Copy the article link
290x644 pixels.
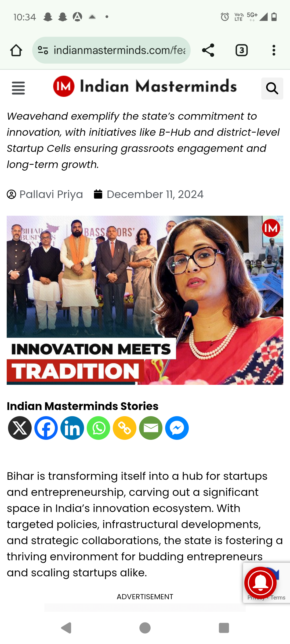[x=125, y=428]
